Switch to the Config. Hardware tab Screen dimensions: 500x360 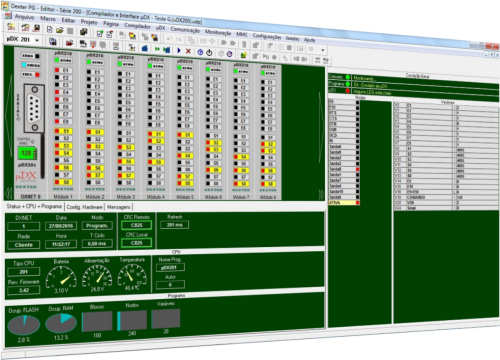pyautogui.click(x=84, y=207)
